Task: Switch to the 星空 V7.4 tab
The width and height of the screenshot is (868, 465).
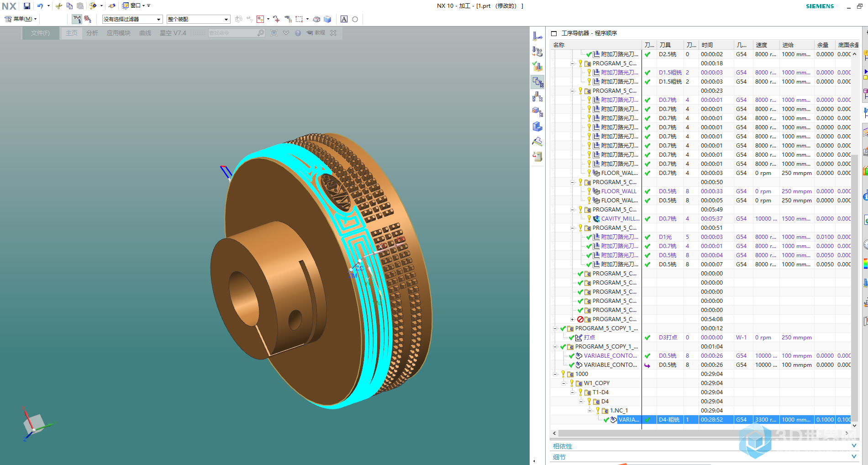Action: (173, 33)
